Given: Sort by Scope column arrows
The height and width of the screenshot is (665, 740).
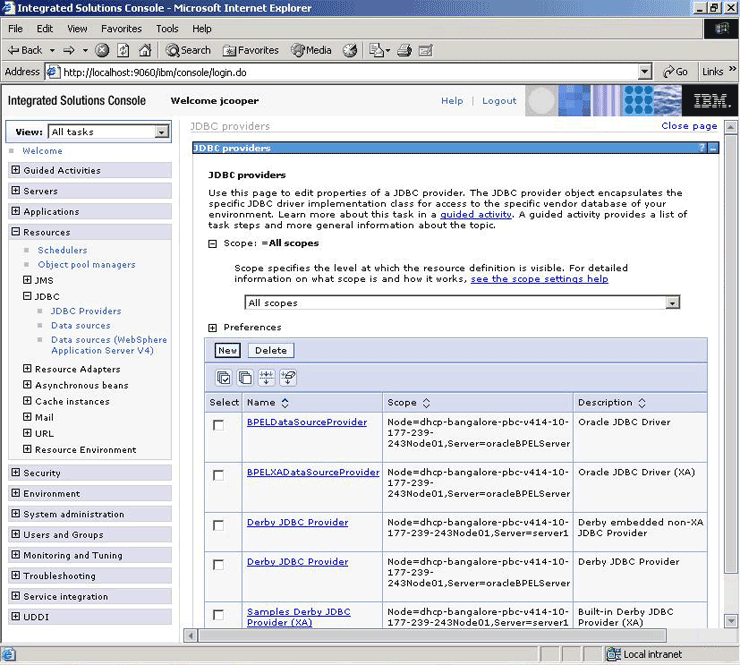Looking at the screenshot, I should 426,403.
